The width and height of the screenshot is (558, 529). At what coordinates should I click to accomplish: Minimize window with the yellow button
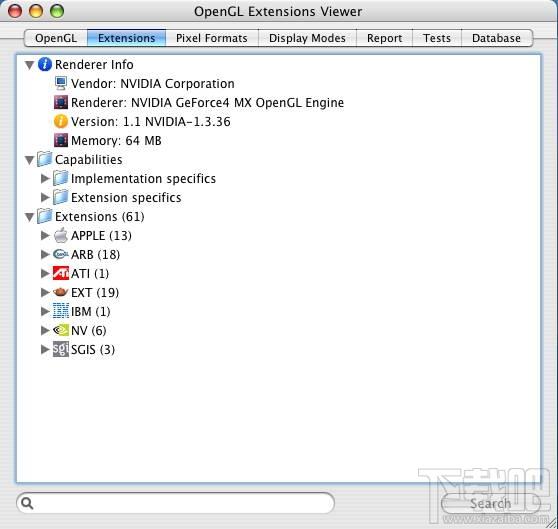[x=36, y=11]
